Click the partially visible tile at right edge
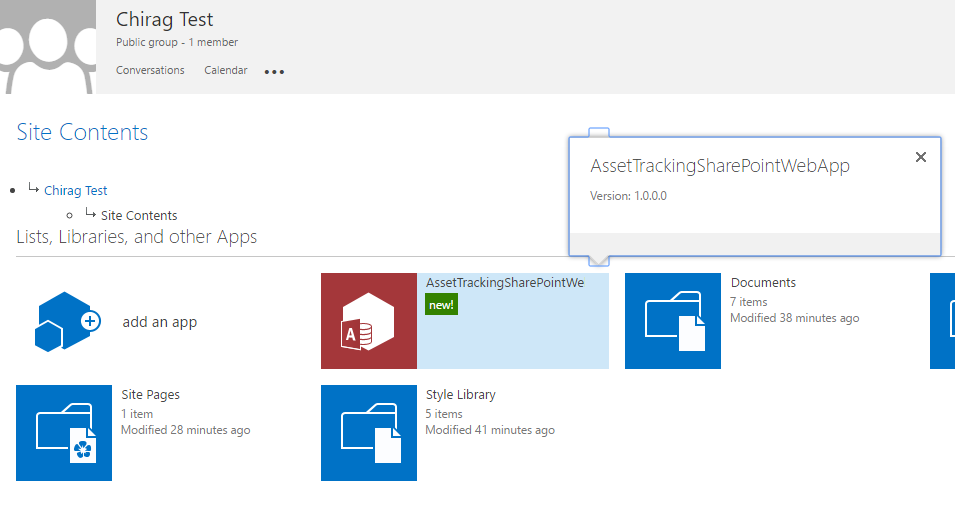The width and height of the screenshot is (955, 507). (x=942, y=321)
